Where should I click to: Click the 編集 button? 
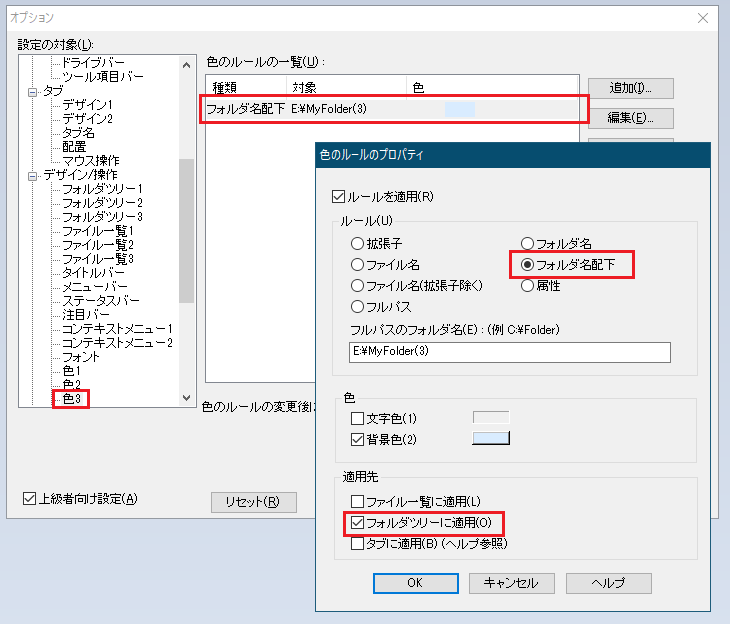coord(630,118)
